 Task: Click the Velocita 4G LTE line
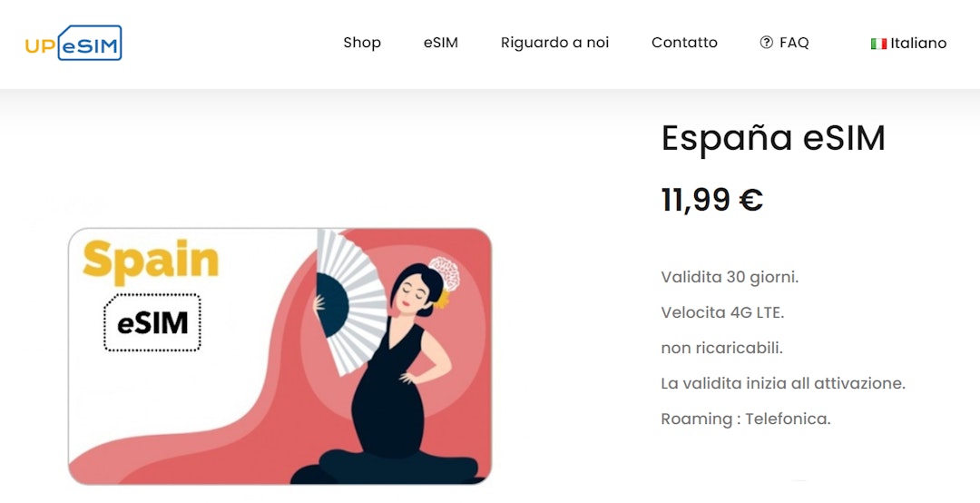[x=722, y=312]
